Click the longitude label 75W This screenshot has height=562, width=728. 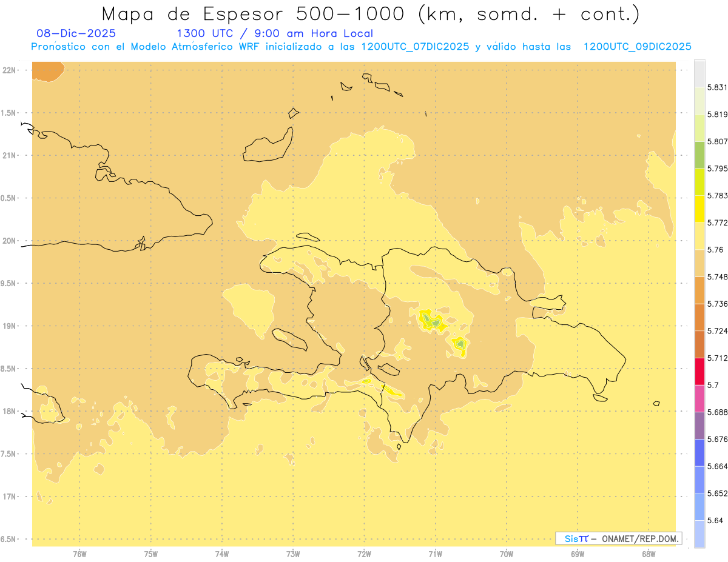pyautogui.click(x=151, y=554)
